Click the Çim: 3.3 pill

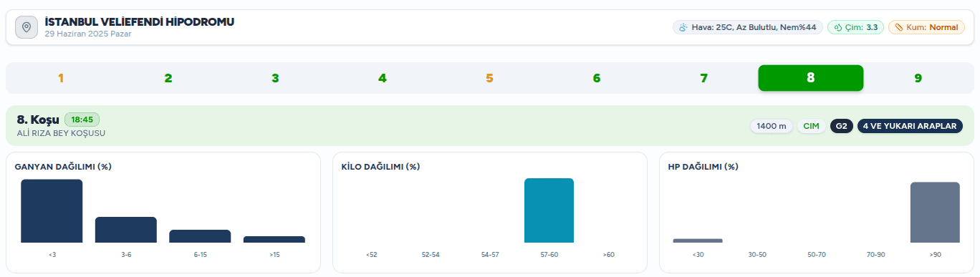[855, 27]
